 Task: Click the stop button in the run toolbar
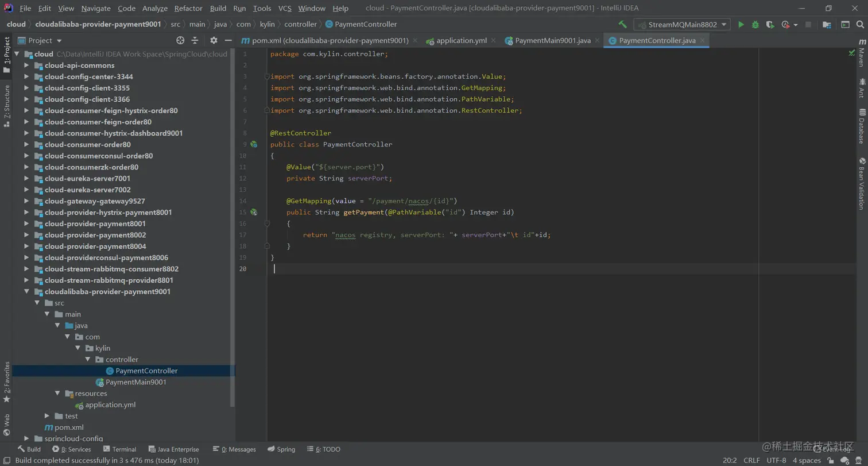coord(808,25)
